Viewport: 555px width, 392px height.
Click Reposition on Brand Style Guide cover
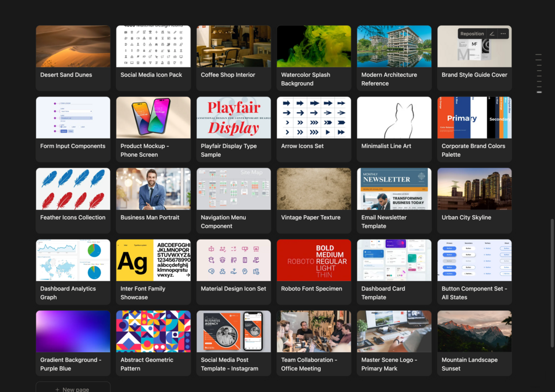472,34
